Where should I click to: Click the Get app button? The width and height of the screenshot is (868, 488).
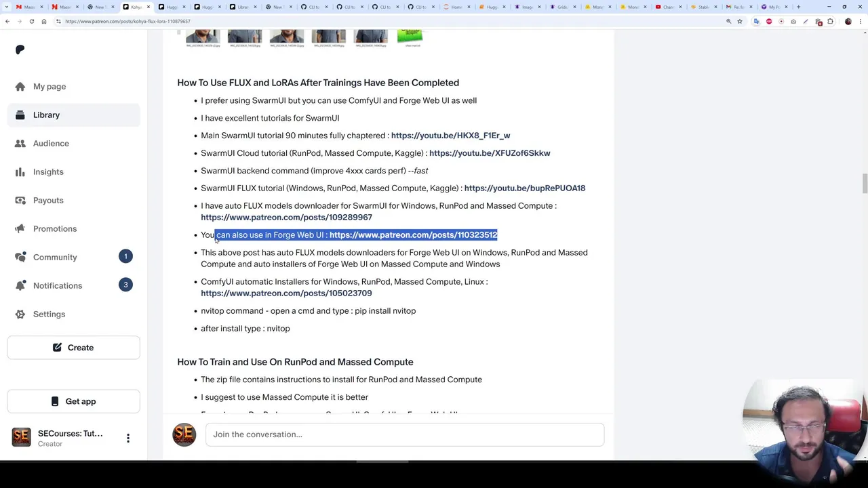click(73, 401)
